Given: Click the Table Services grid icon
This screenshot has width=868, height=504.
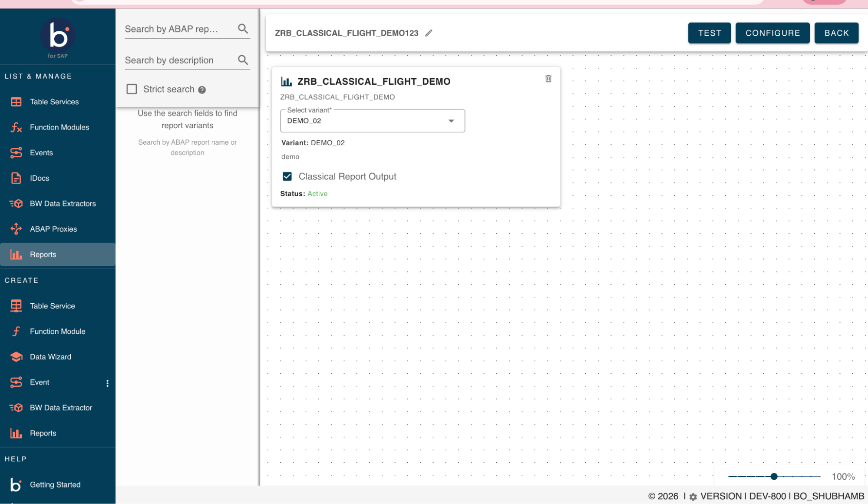Looking at the screenshot, I should click(x=16, y=102).
